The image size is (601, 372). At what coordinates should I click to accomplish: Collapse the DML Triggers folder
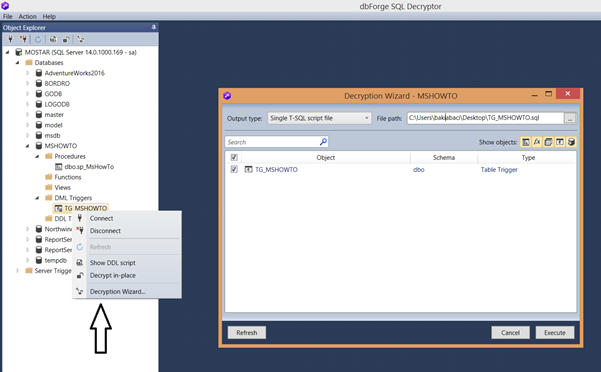point(37,198)
